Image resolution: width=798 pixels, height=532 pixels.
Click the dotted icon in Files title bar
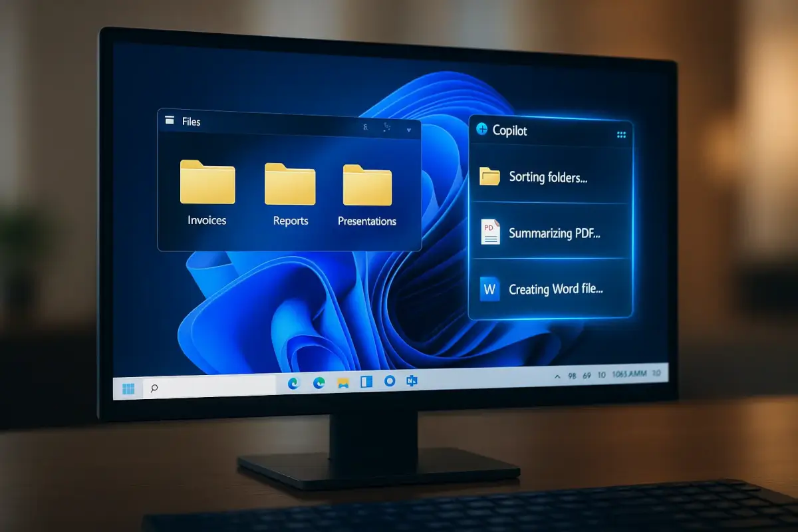pyautogui.click(x=388, y=128)
